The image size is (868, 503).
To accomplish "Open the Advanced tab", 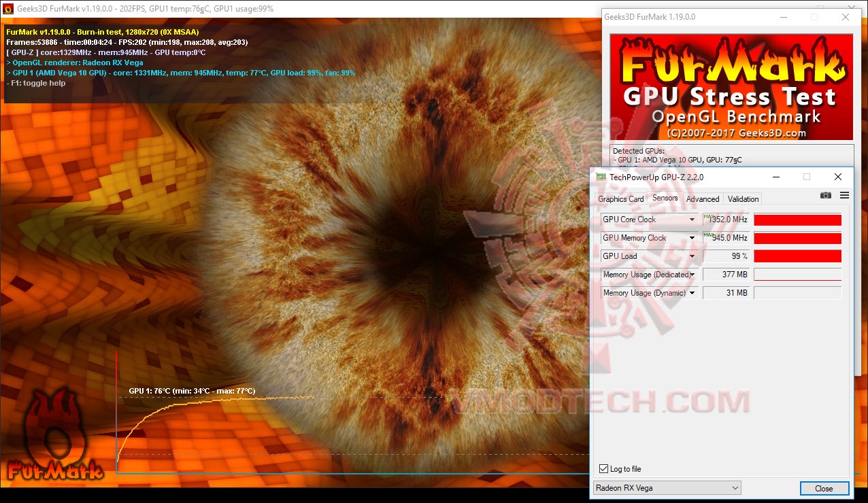I will [x=703, y=199].
